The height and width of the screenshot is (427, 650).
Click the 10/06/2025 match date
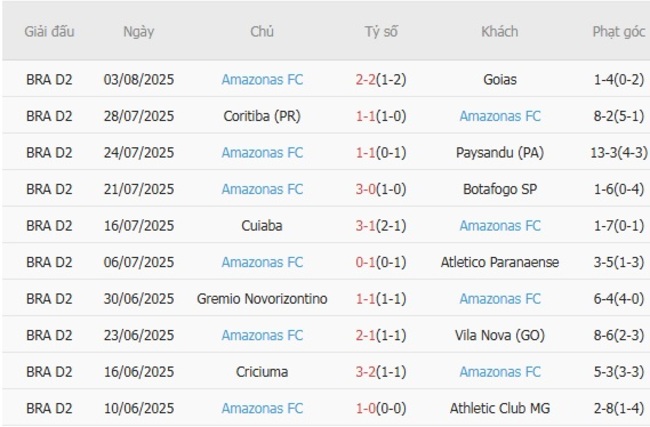(x=139, y=408)
